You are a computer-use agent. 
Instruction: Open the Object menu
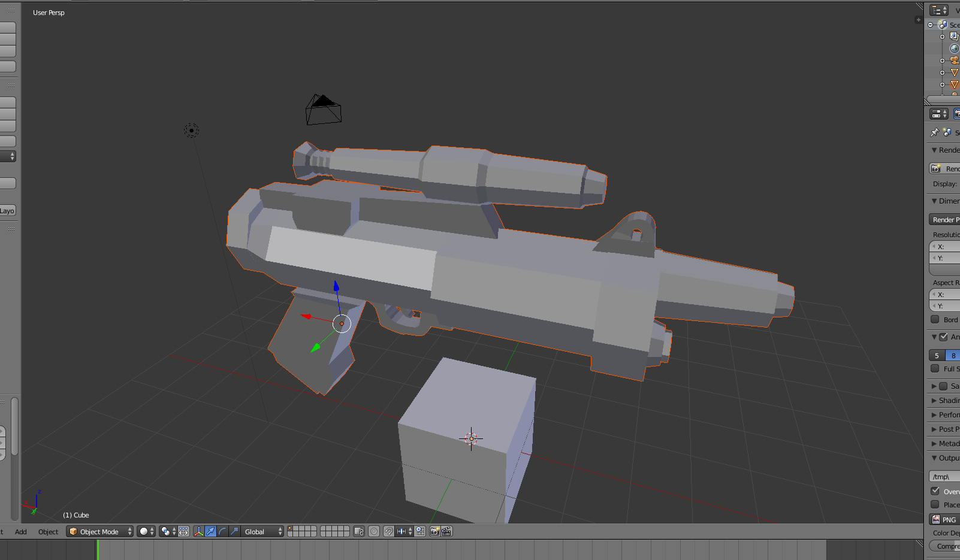(x=48, y=531)
